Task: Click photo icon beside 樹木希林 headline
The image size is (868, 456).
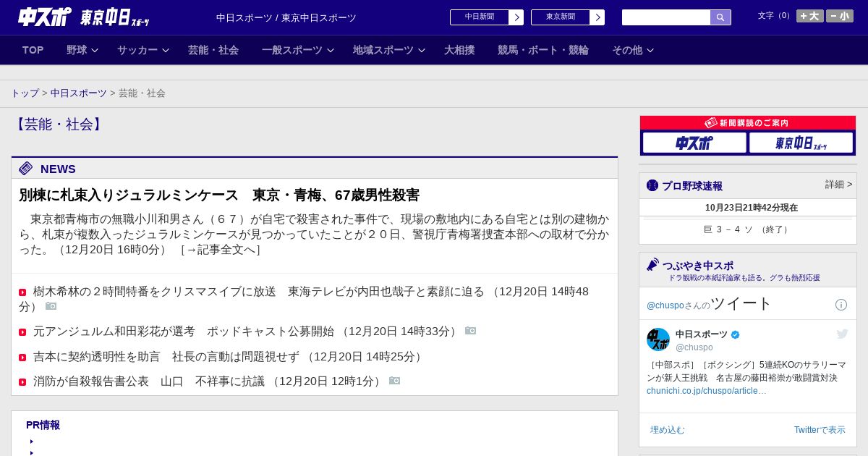Action: tap(51, 306)
